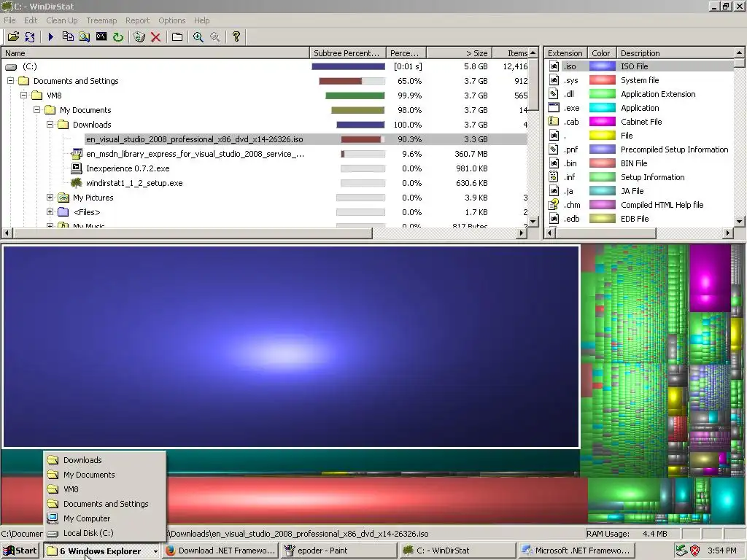
Task: Expand the My Pictures folder node
Action: (50, 197)
